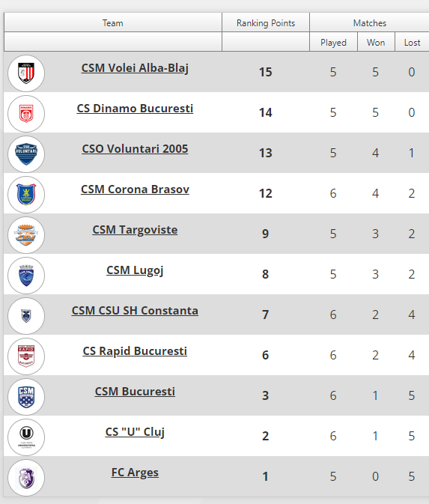Viewport: 429px width, 504px height.
Task: Click the Ranking Points column header
Action: point(266,22)
